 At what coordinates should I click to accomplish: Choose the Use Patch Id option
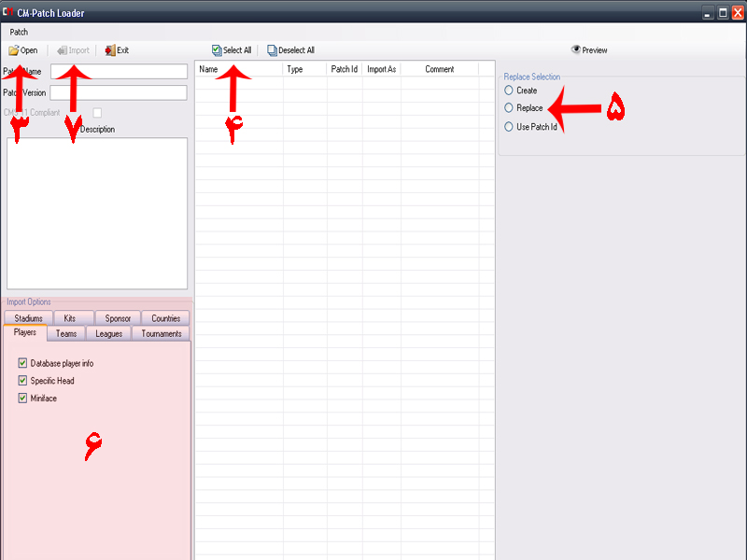pyautogui.click(x=509, y=127)
